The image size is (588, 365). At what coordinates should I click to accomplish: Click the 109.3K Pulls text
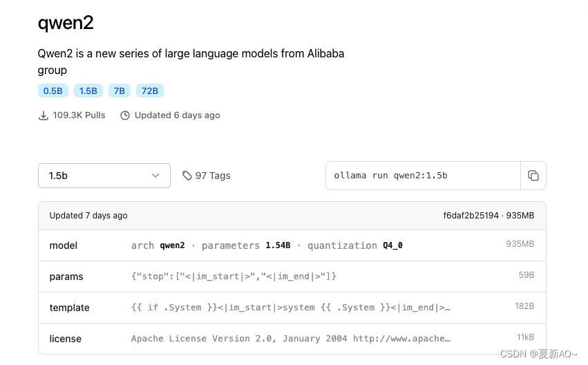(x=79, y=115)
